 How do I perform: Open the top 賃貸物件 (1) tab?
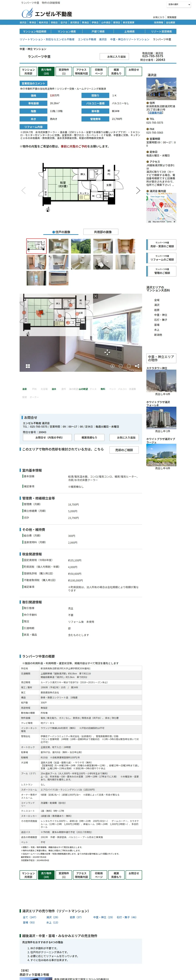64,72
